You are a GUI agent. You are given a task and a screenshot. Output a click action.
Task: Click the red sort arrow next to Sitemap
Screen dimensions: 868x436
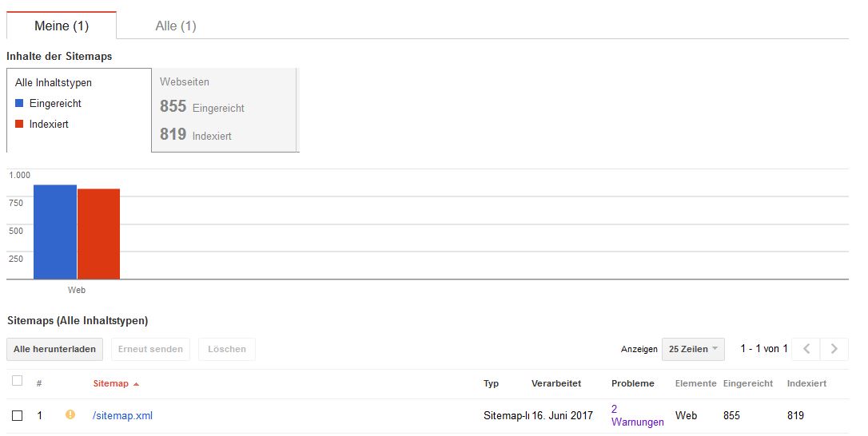[137, 384]
